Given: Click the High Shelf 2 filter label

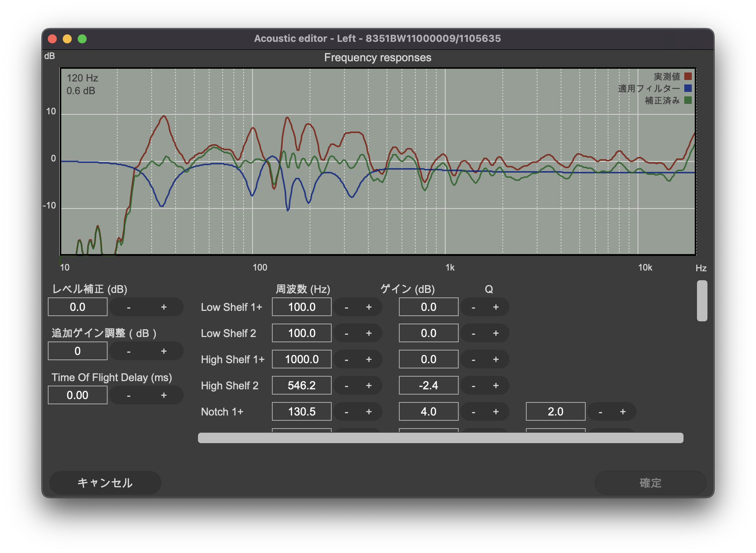Looking at the screenshot, I should click(230, 386).
